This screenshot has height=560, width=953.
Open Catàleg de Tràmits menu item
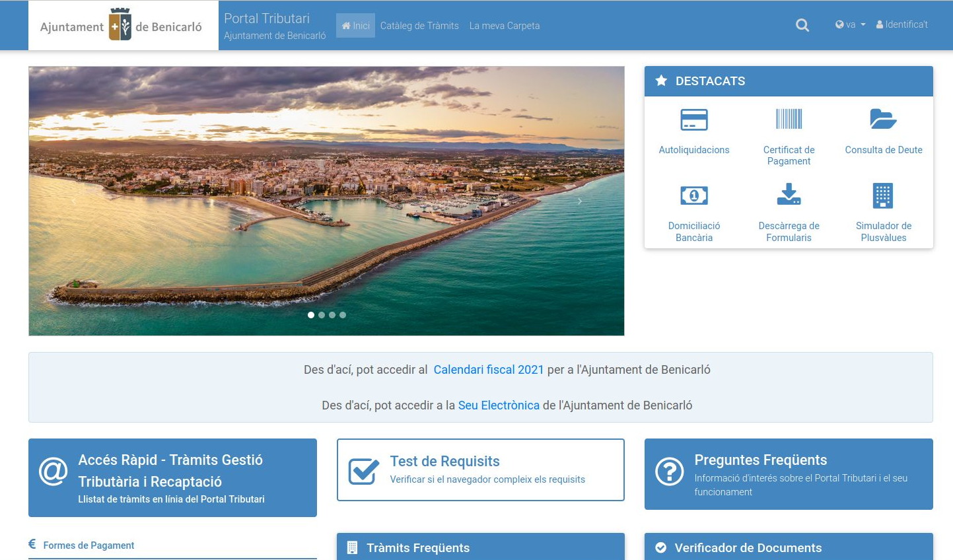click(x=419, y=26)
